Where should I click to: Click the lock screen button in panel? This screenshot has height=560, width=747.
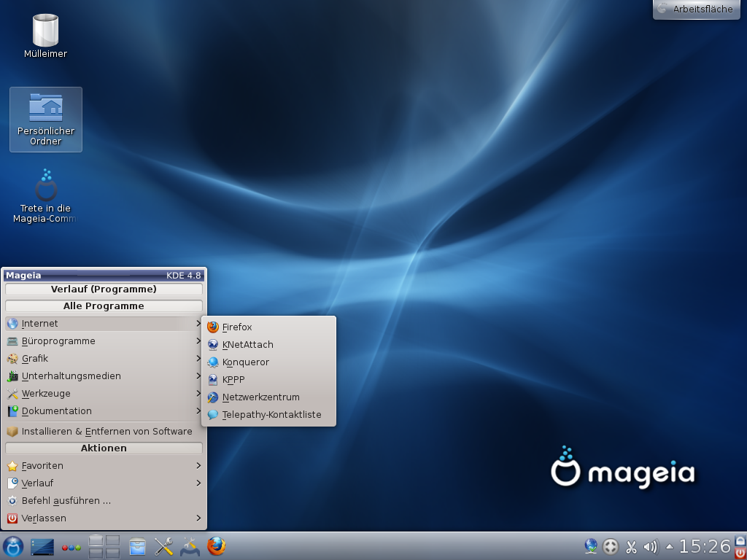(x=740, y=540)
